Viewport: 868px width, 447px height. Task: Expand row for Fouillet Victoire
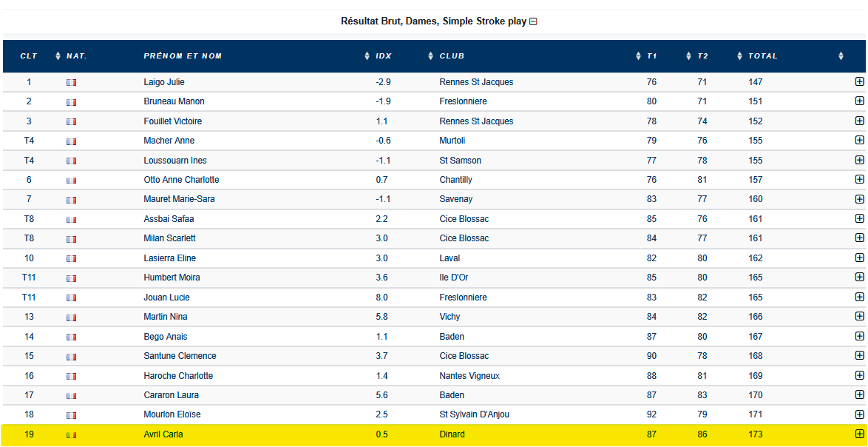pyautogui.click(x=859, y=121)
